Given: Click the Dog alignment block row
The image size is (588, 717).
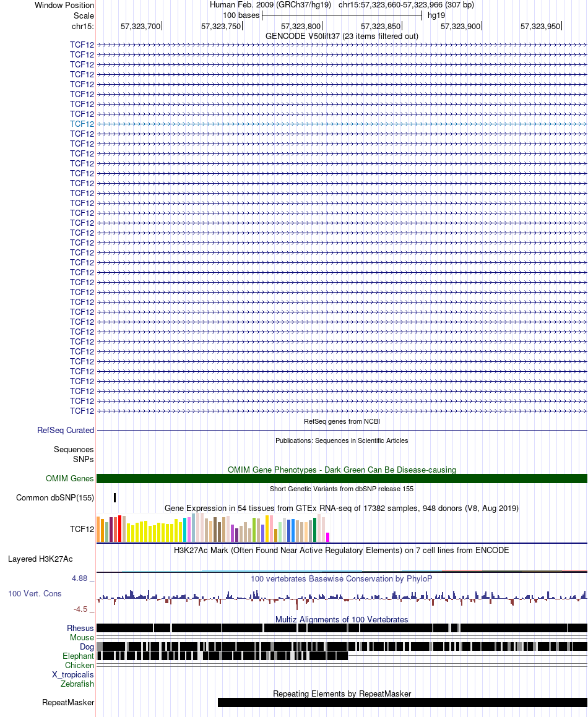Looking at the screenshot, I should coord(342,646).
